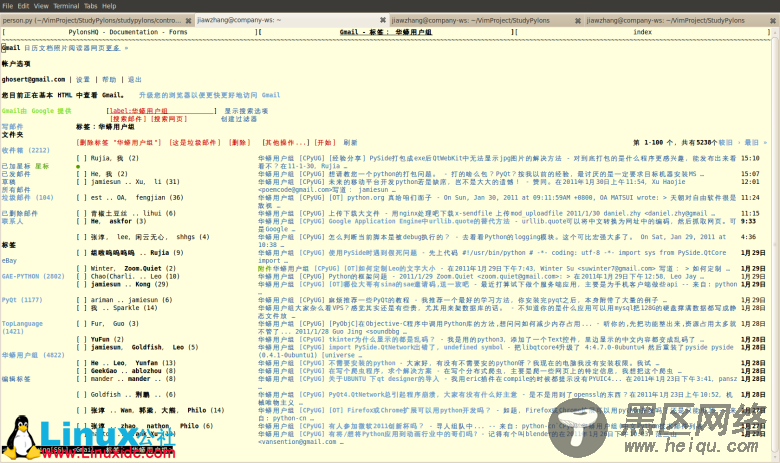
Task: Click the 开始 button
Action: pos(325,143)
